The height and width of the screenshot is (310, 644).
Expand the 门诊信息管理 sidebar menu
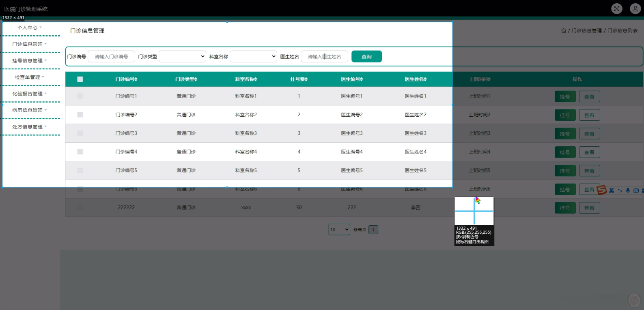(30, 44)
